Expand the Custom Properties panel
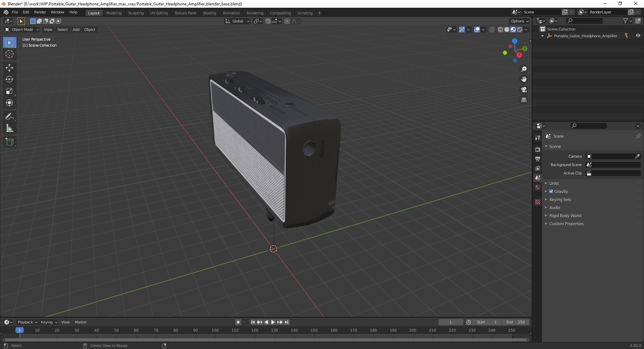 [566, 224]
